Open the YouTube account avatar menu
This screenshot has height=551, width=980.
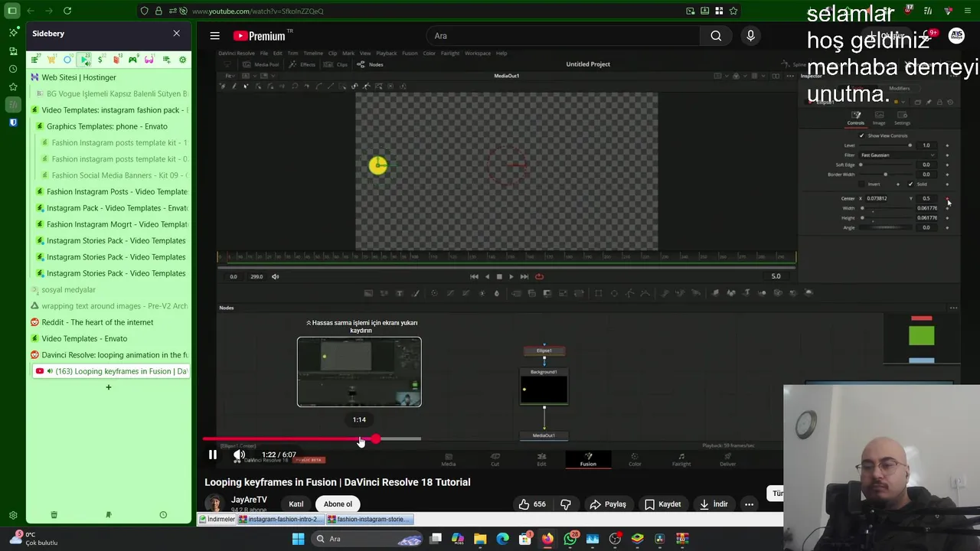click(x=956, y=36)
